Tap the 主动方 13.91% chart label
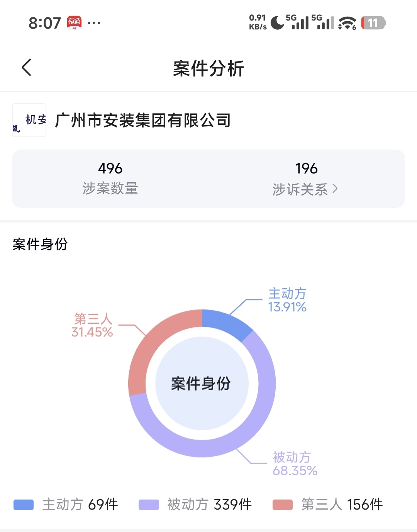 tap(287, 300)
